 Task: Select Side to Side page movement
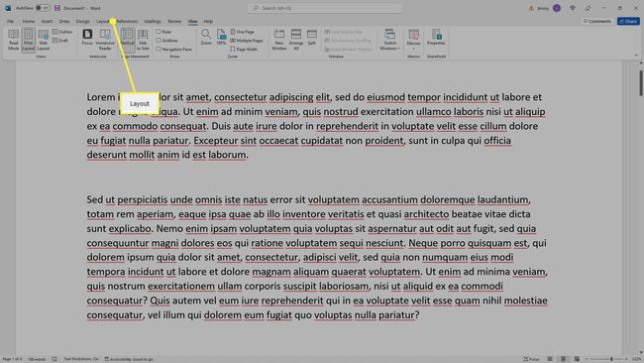143,40
